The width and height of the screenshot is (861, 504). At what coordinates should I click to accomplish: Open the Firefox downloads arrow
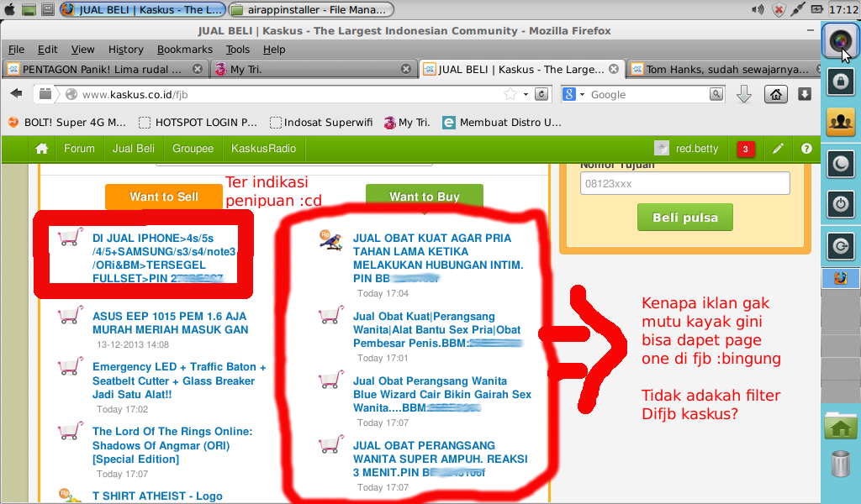pyautogui.click(x=744, y=94)
